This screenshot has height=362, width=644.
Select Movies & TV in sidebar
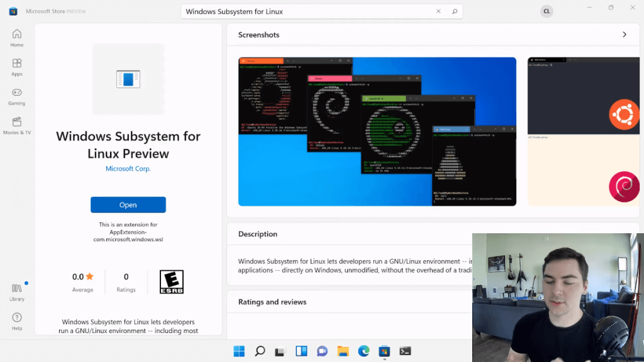click(x=17, y=125)
